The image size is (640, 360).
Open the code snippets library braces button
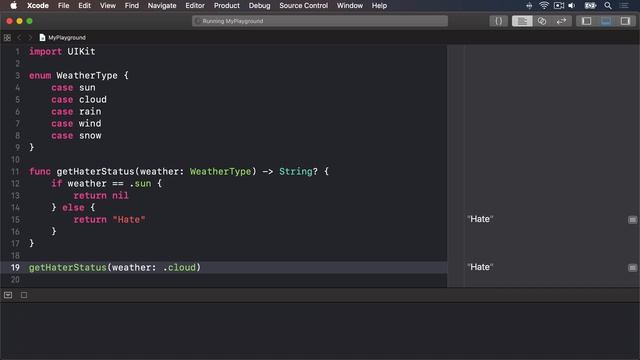click(x=498, y=21)
